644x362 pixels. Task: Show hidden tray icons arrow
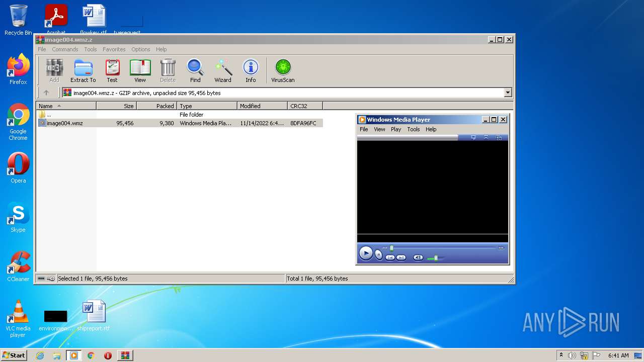[x=561, y=355]
